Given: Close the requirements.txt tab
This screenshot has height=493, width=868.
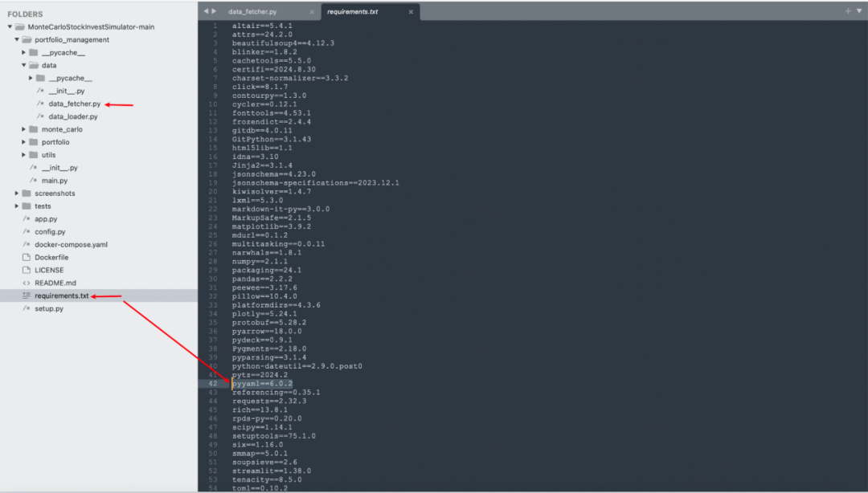Looking at the screenshot, I should click(411, 12).
